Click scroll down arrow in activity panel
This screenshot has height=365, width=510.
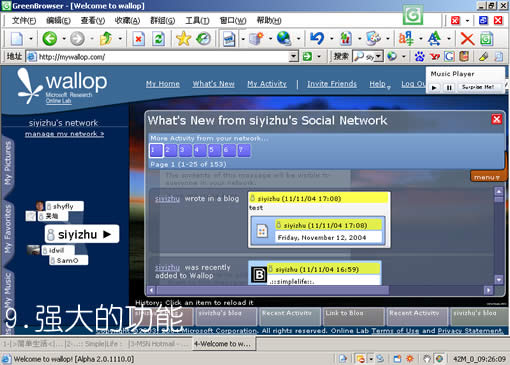tap(499, 280)
